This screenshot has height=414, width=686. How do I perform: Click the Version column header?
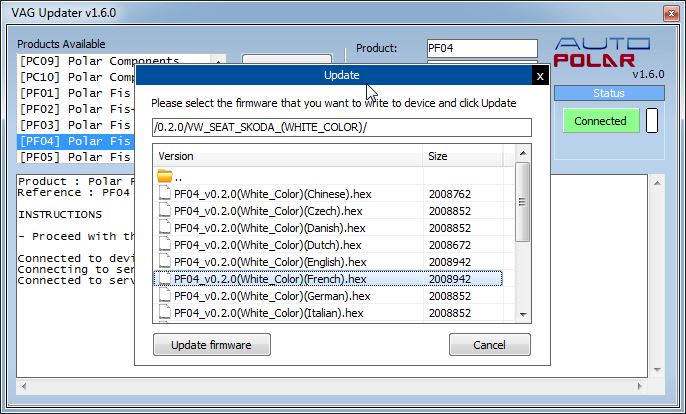tap(288, 156)
